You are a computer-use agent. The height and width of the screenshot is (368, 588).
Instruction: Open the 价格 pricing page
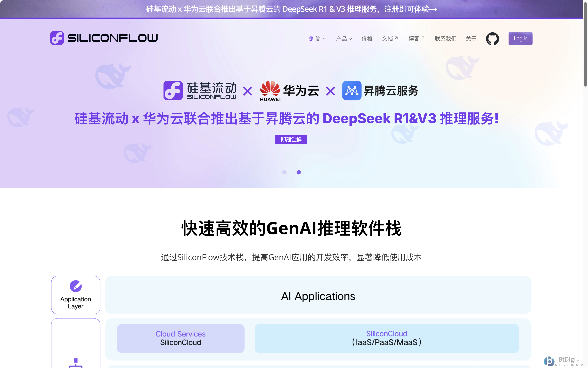point(367,39)
